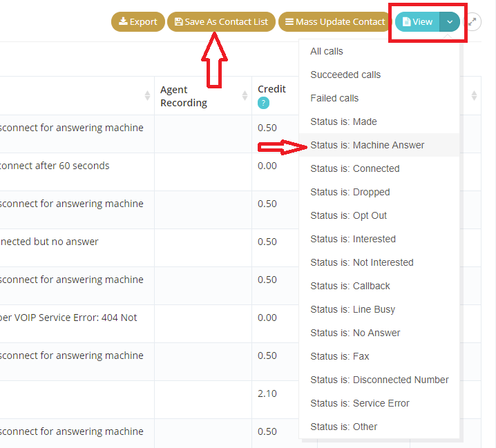Click the Credit column header
This screenshot has height=448, width=496.
click(x=271, y=89)
